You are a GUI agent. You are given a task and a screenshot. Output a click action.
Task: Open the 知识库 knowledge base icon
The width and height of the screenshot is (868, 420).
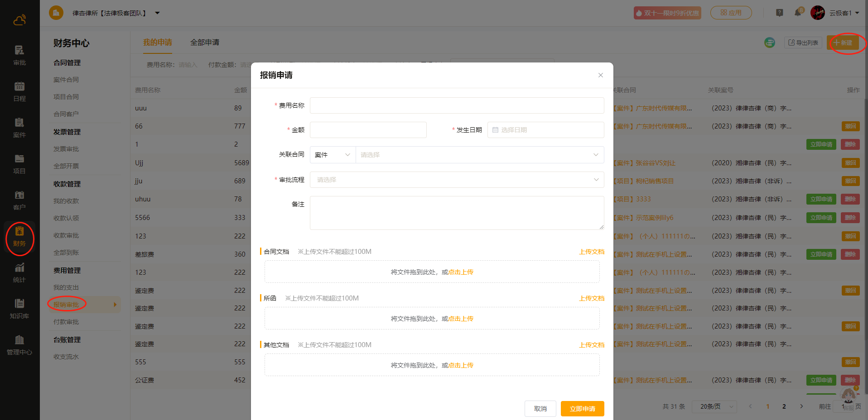[x=19, y=309]
